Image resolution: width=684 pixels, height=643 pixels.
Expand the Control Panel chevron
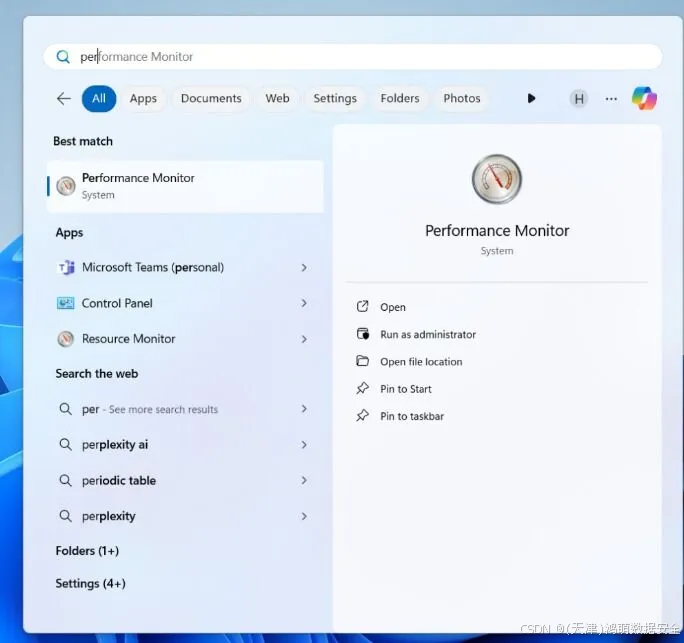click(x=304, y=303)
